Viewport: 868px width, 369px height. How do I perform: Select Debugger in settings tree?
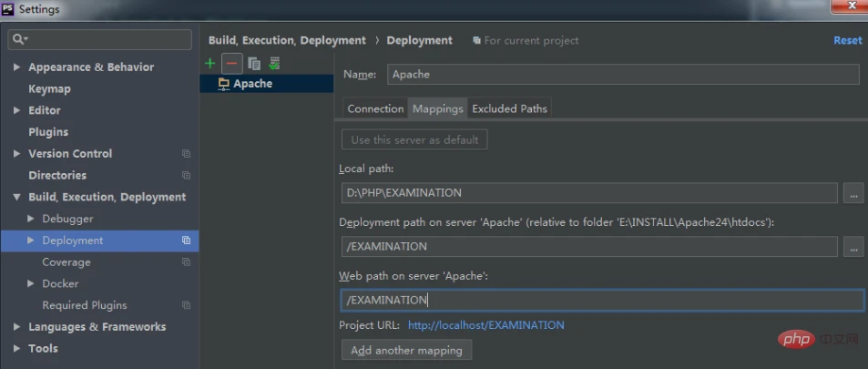[67, 219]
